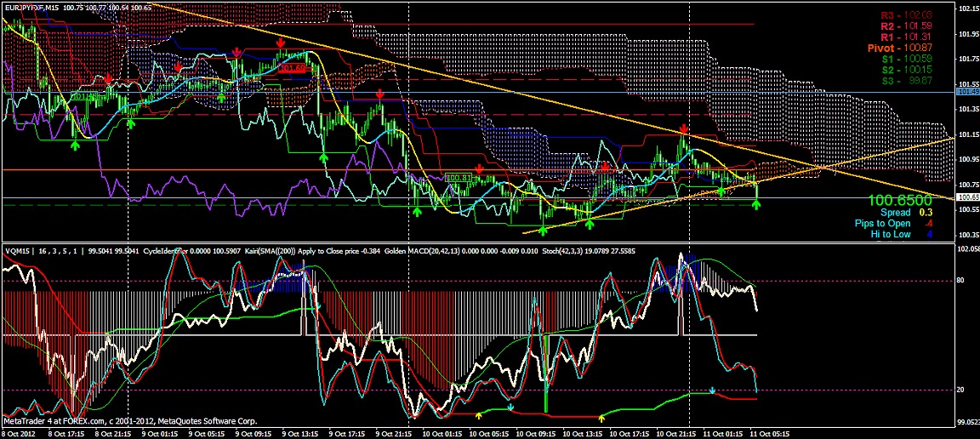Click rightmost cyan down arrow in indicator window
The image size is (980, 439).
coord(713,392)
